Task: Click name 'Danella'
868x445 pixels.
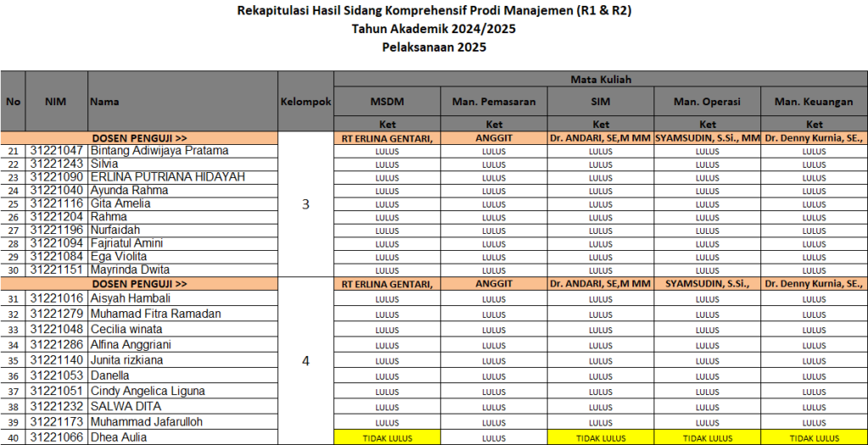Action: point(110,375)
